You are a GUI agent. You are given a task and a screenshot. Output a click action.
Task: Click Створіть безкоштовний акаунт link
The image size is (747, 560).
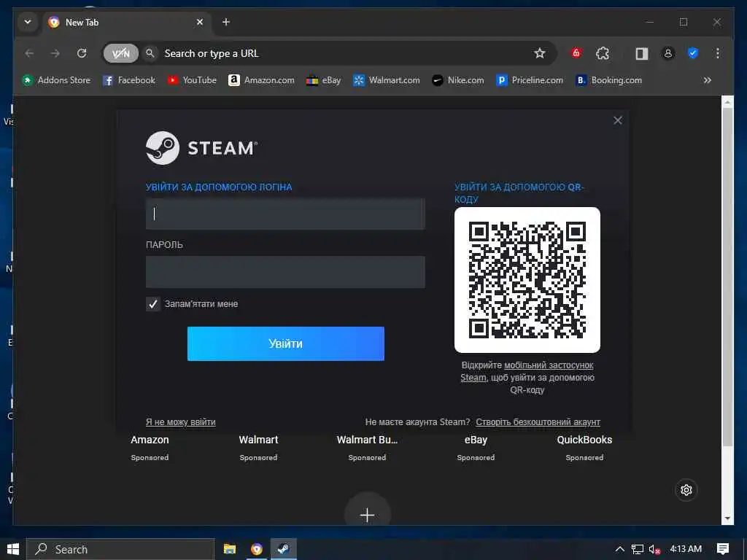(x=538, y=422)
